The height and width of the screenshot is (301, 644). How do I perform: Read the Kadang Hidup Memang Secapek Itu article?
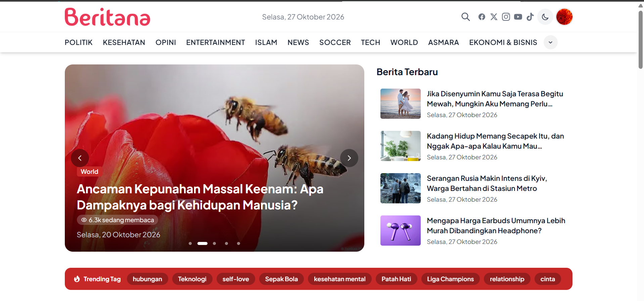point(495,141)
